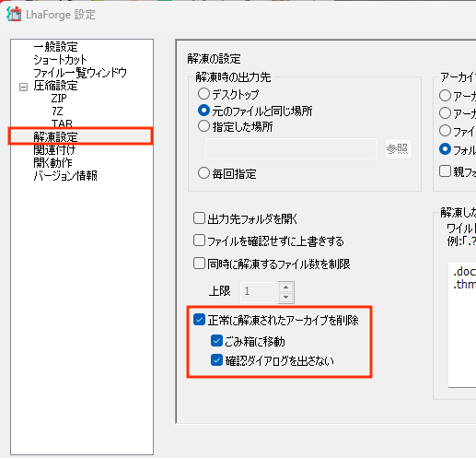Viewport: 476px width, 458px height.
Task: Open the ショートカット settings page
Action: pos(60,60)
